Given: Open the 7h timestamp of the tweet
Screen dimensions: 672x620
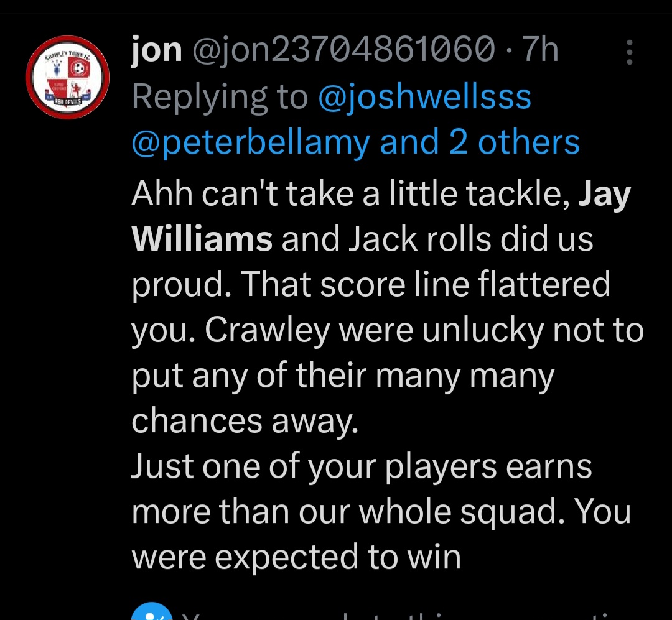Looking at the screenshot, I should 539,50.
